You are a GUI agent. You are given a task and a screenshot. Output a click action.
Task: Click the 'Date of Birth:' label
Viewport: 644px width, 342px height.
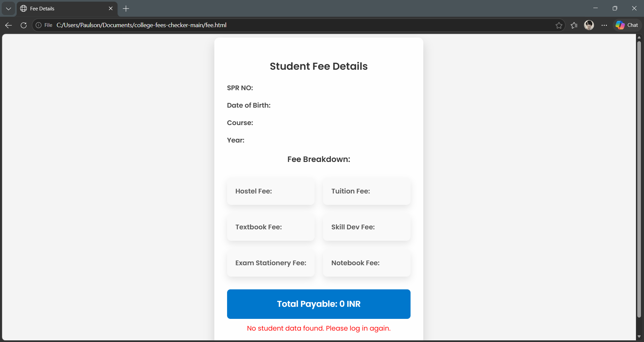coord(249,105)
